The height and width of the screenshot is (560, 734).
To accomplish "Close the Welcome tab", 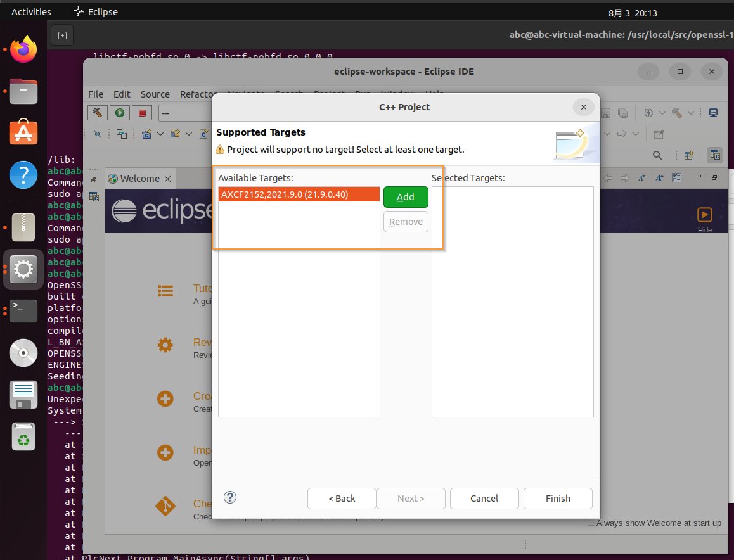I will pyautogui.click(x=167, y=179).
